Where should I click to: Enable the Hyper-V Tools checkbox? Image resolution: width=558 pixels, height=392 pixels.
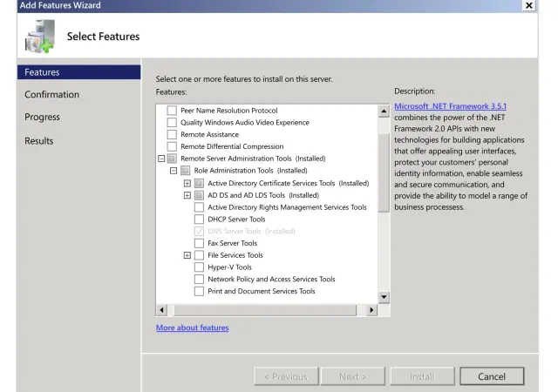pos(200,267)
